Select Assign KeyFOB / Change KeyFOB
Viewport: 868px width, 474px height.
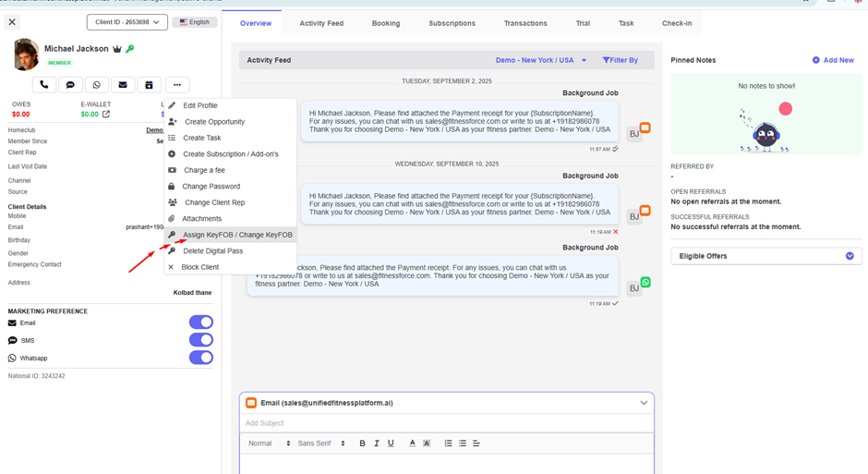click(x=230, y=235)
